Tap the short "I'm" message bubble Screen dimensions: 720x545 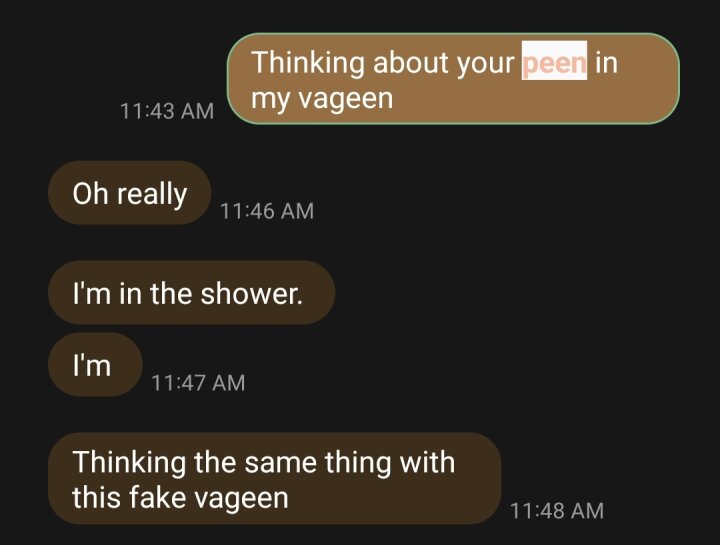(95, 365)
